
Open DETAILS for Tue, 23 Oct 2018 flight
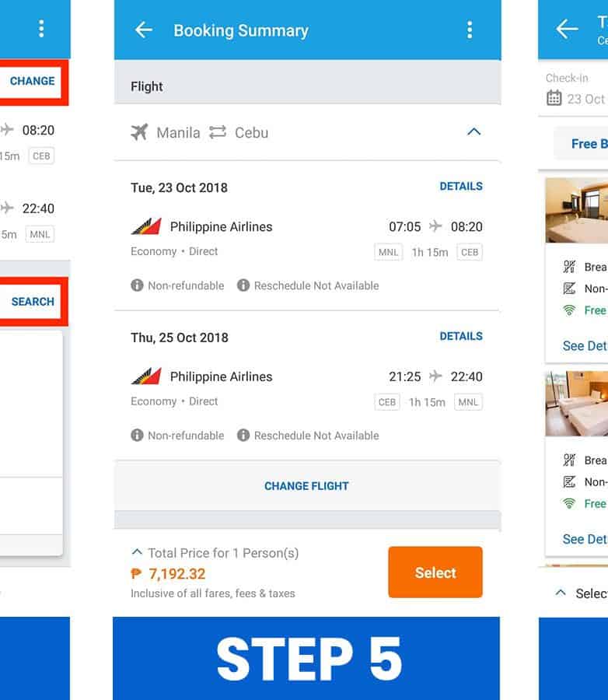461,187
